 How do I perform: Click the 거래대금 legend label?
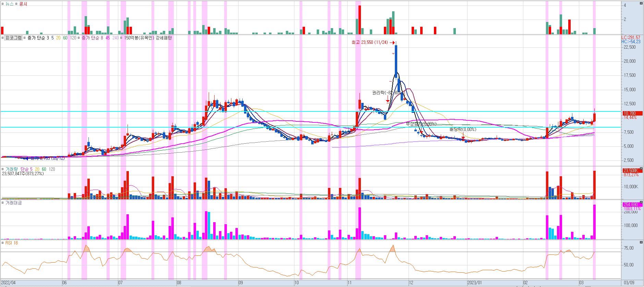(14, 203)
